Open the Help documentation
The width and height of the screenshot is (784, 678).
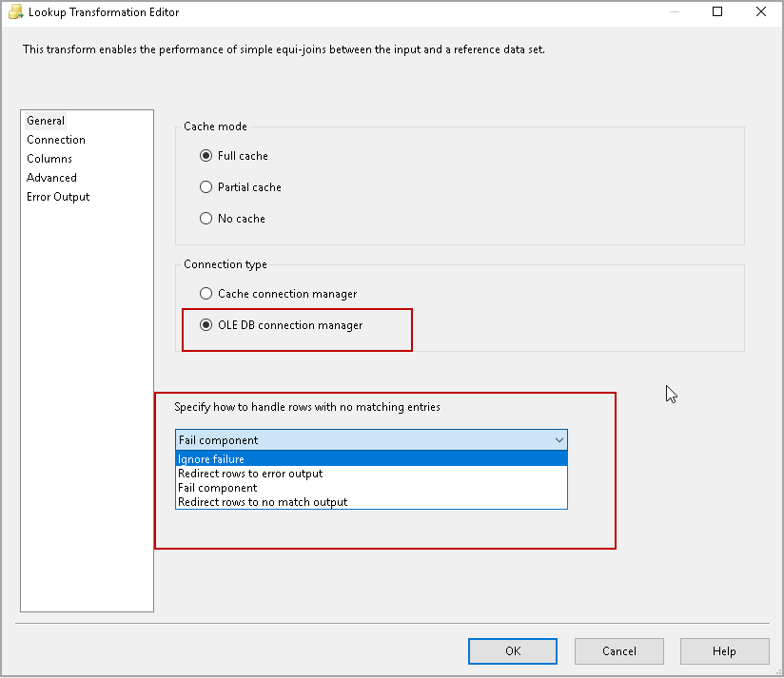tap(724, 650)
